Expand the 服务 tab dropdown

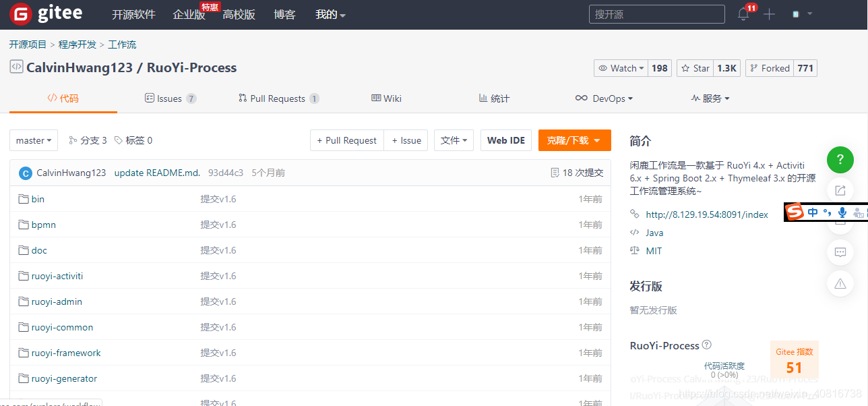pyautogui.click(x=710, y=98)
